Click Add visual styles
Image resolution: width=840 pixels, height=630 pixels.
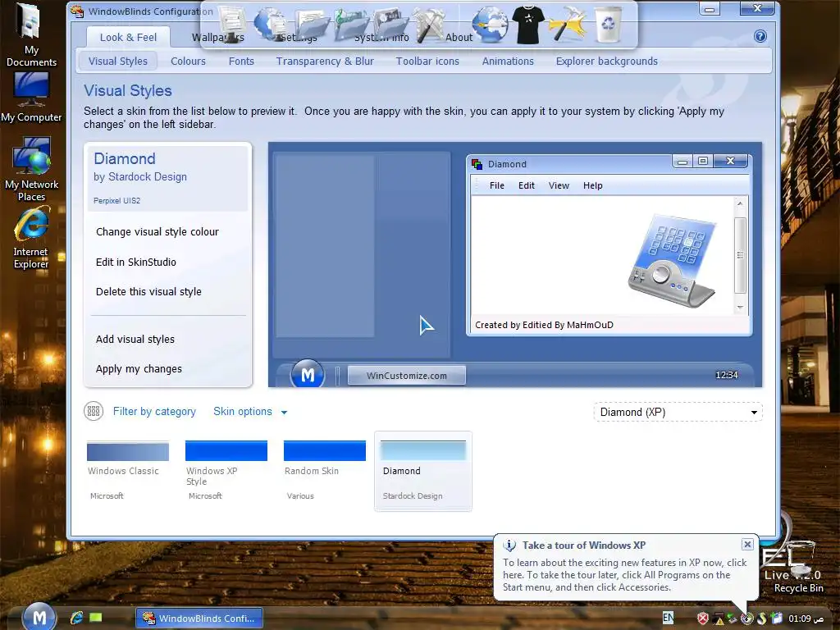point(135,339)
